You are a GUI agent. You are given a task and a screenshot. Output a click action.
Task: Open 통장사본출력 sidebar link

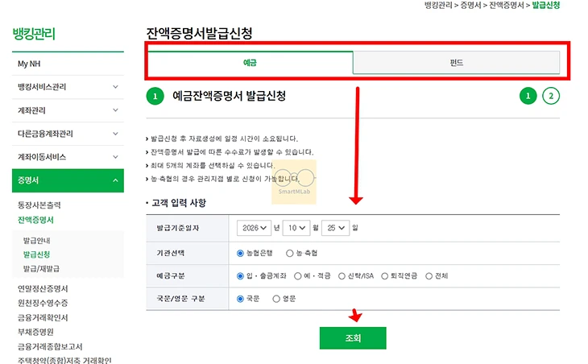pyautogui.click(x=39, y=205)
